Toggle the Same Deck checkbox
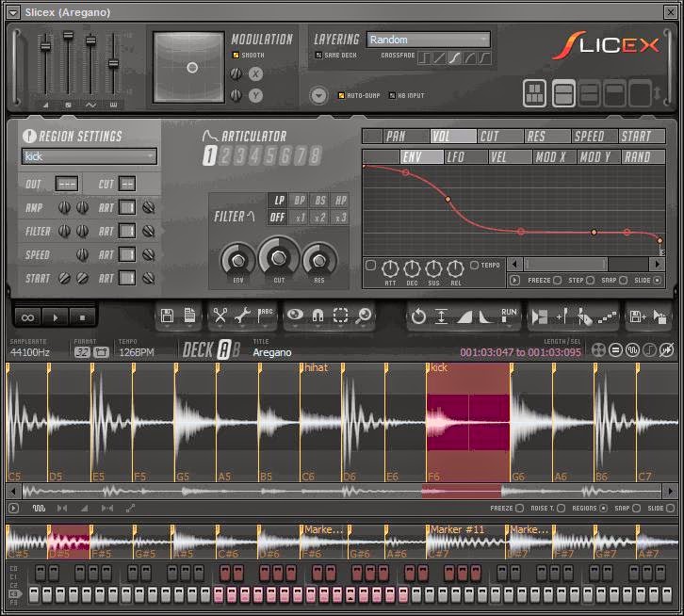 [x=318, y=55]
